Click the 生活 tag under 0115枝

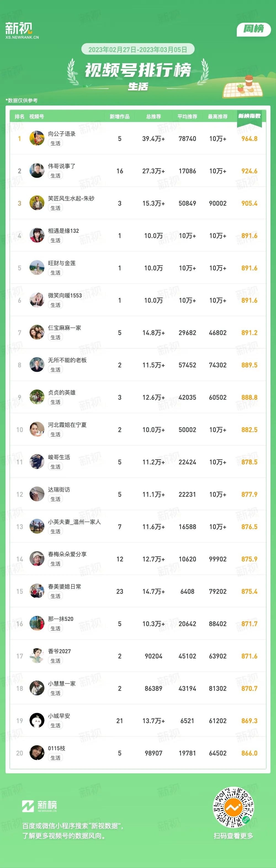[55, 758]
